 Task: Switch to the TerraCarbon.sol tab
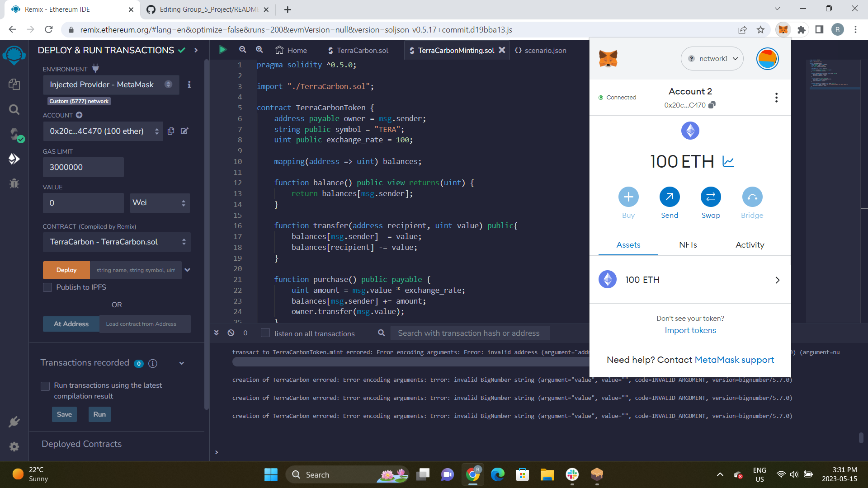tap(362, 50)
